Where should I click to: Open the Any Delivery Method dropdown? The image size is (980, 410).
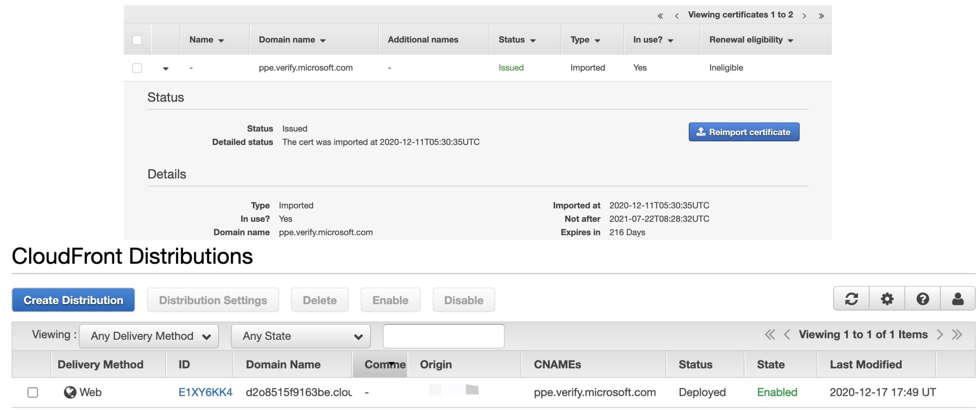tap(149, 336)
